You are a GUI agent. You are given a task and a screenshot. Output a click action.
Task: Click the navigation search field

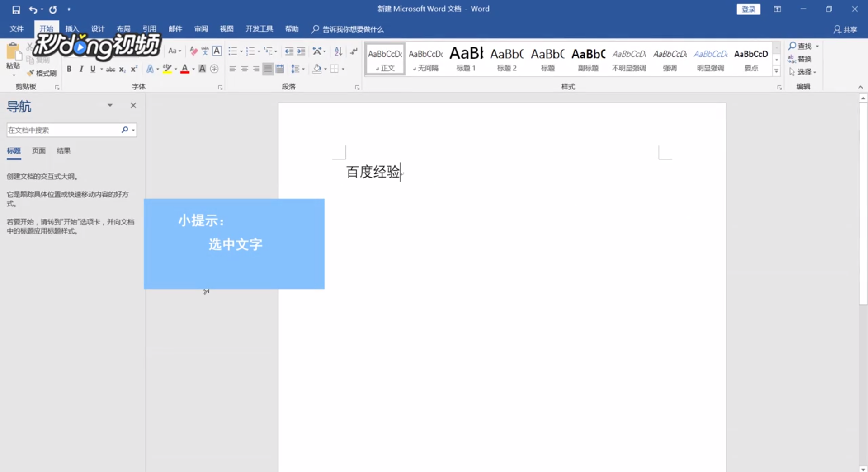63,130
